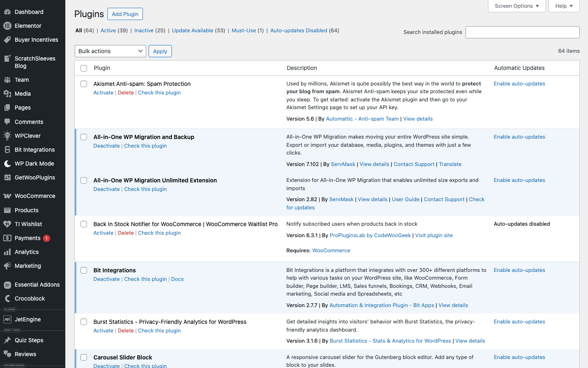
Task: Filter by Inactive plugins
Action: click(x=144, y=30)
